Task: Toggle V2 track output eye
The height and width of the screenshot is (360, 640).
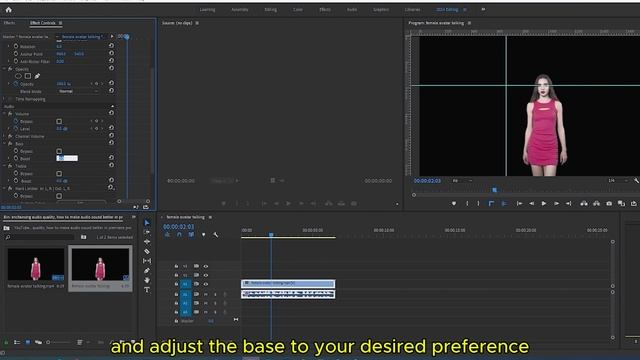Action: 206,275
